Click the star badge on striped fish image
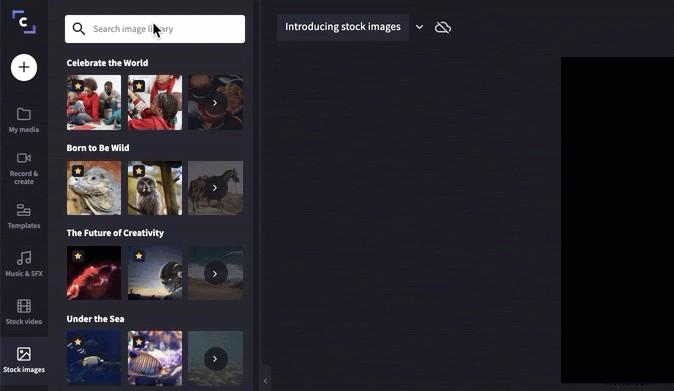This screenshot has height=391, width=674. pyautogui.click(x=139, y=342)
